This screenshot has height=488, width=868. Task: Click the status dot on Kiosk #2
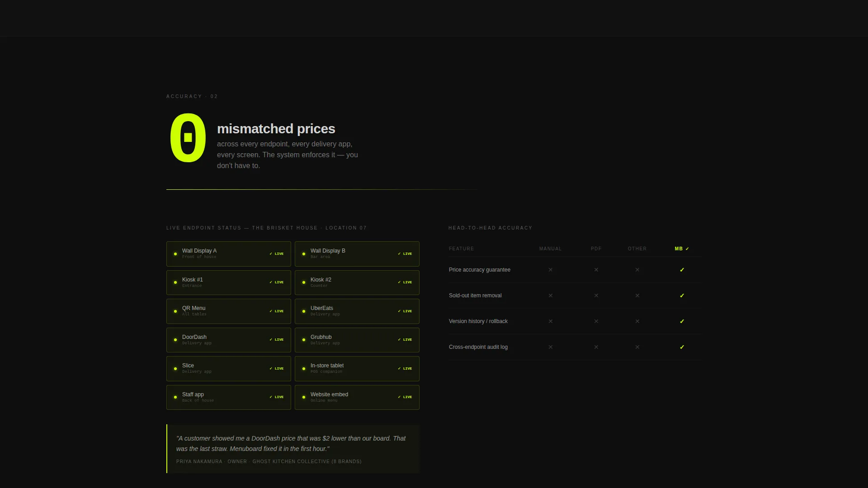click(x=304, y=282)
